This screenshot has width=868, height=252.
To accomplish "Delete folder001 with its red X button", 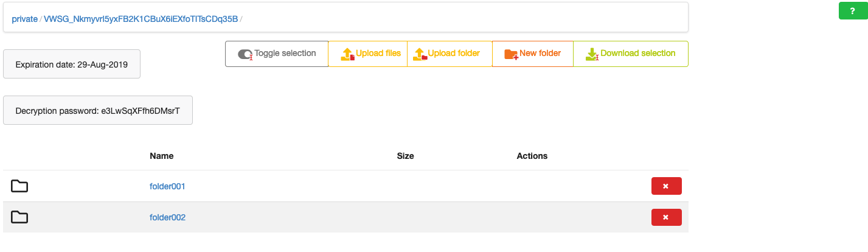I will (x=666, y=186).
